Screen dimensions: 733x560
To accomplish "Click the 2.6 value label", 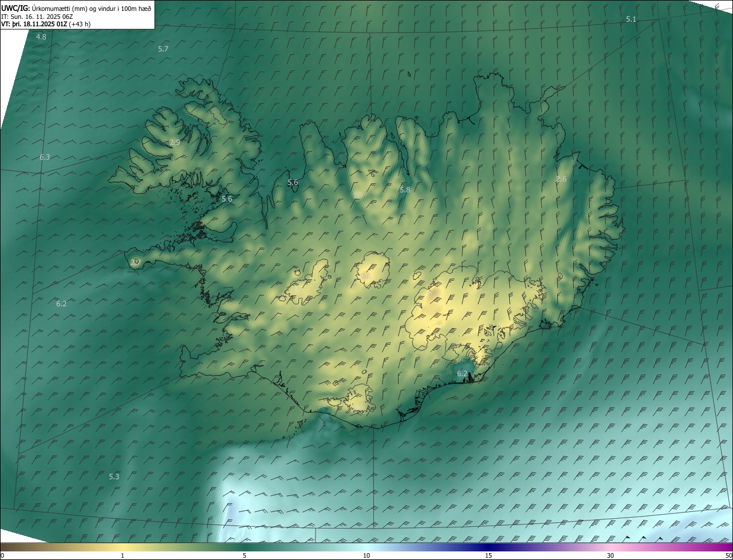I will (x=561, y=179).
